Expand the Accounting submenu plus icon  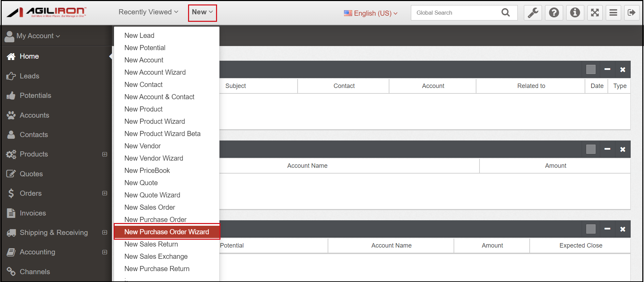point(105,252)
